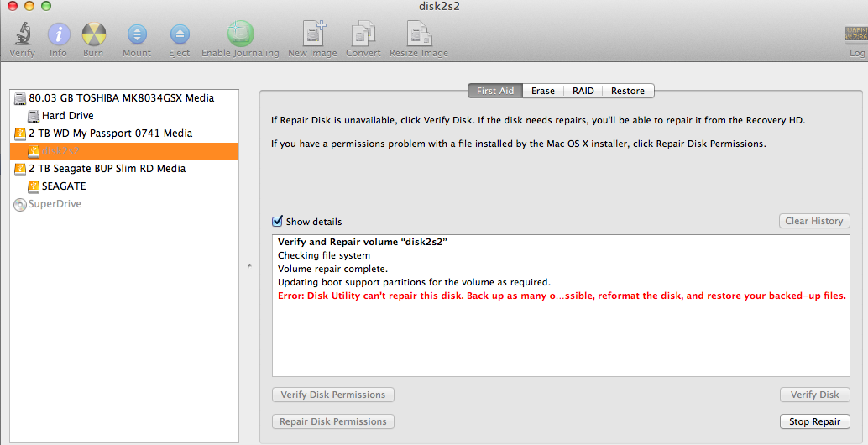868x445 pixels.
Task: Click the Verify Disk Permissions button
Action: (x=333, y=395)
